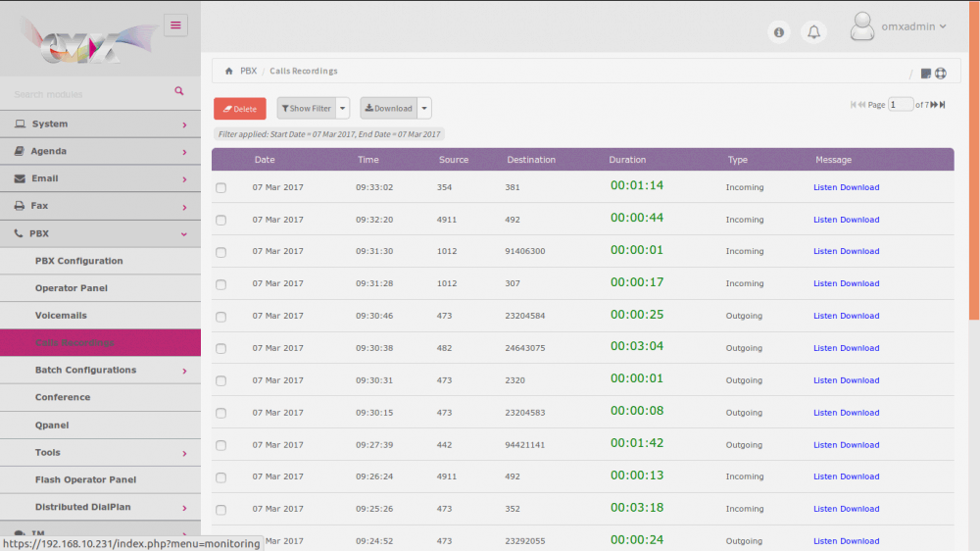Jump to last page arrow
Screen dimensions: 980x551
click(943, 105)
